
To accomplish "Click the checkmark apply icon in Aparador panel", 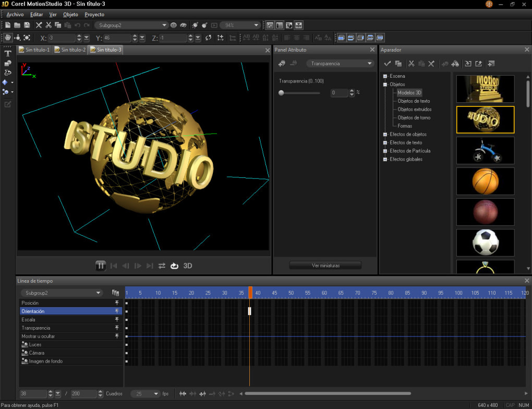I will (x=387, y=63).
